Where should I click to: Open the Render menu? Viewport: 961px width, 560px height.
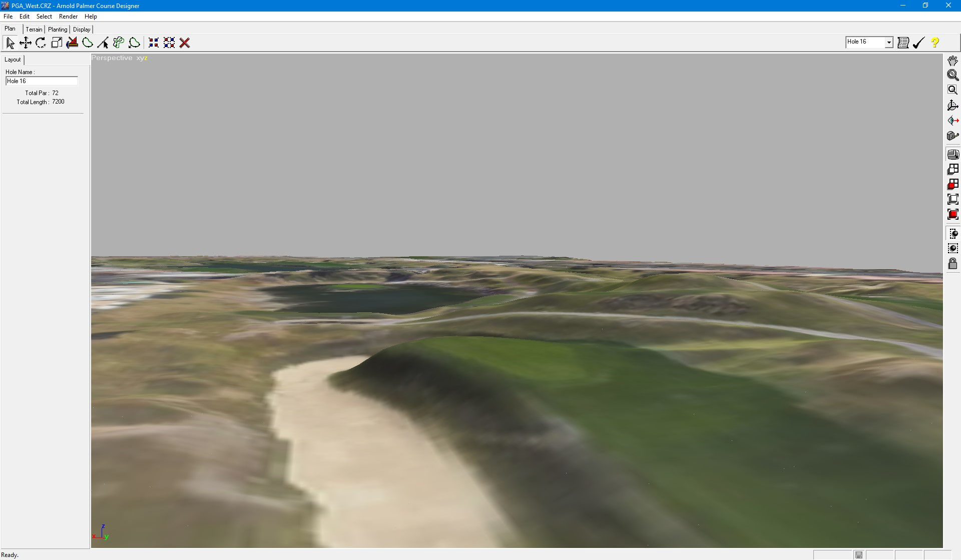coord(68,16)
